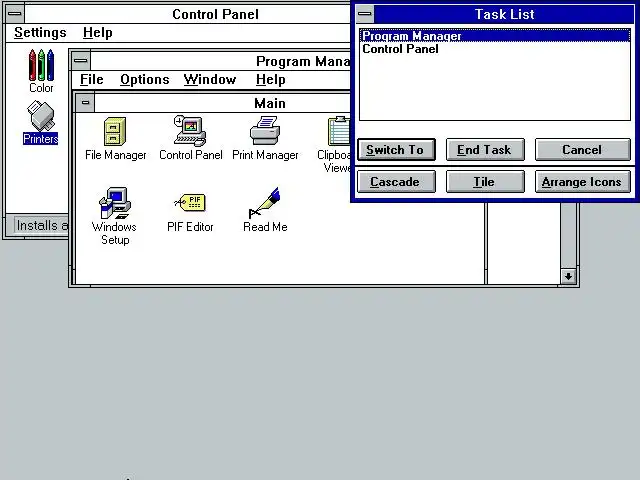Image resolution: width=640 pixels, height=480 pixels.
Task: Launch the Control Panel icon in Main group
Action: point(191,138)
